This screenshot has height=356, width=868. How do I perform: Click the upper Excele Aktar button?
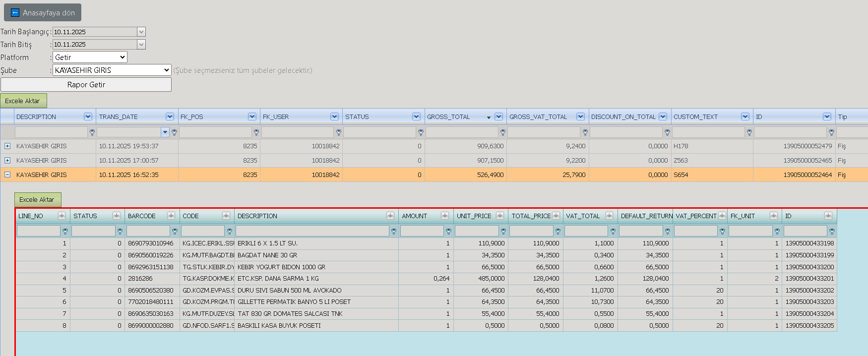click(23, 101)
